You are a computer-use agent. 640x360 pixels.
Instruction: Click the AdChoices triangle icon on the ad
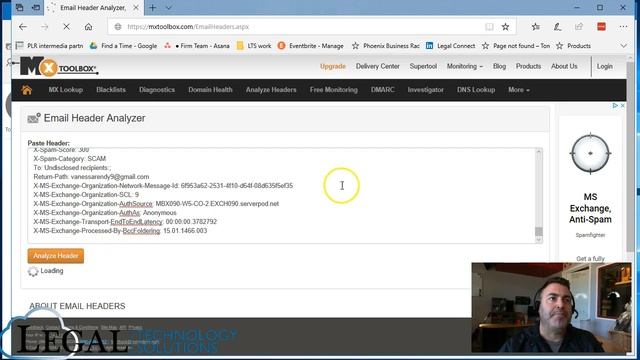615,106
